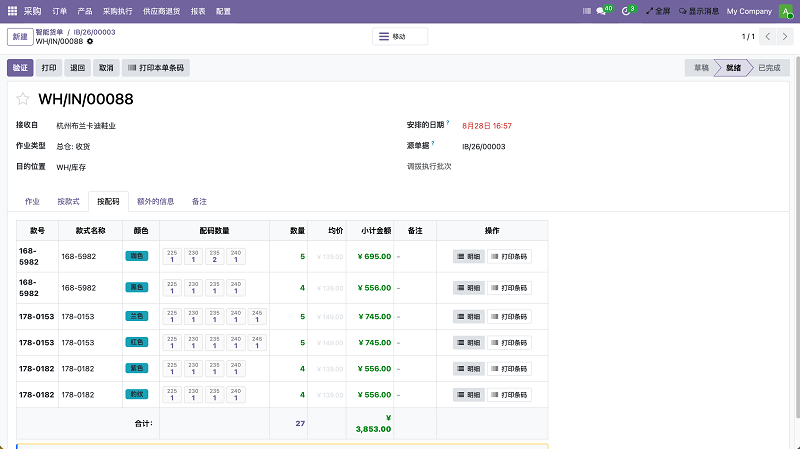Click the 目的位置 value WH/库存

point(71,167)
